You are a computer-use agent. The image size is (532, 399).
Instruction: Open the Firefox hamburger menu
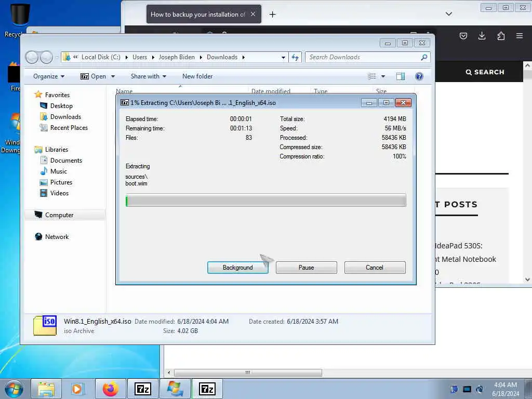pos(520,36)
